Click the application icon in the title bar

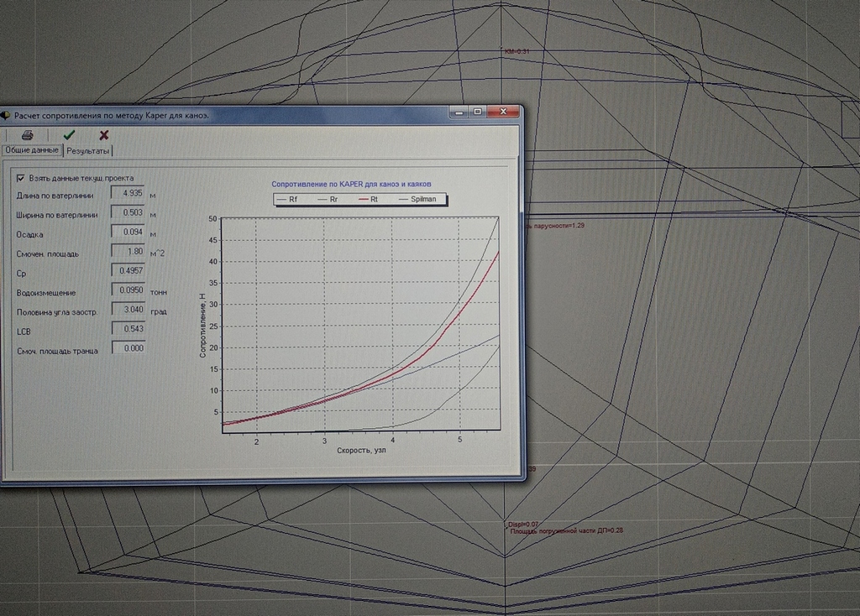point(5,115)
